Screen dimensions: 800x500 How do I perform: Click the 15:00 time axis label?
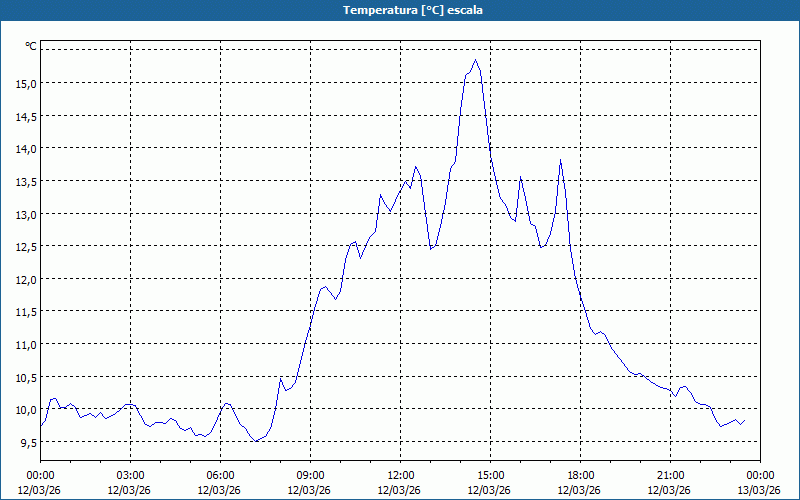point(490,475)
